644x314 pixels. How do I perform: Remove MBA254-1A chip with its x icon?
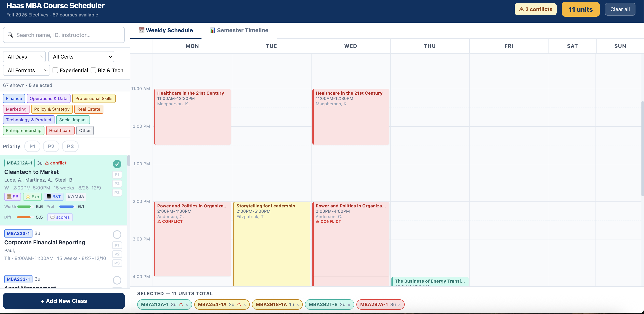[x=244, y=305]
